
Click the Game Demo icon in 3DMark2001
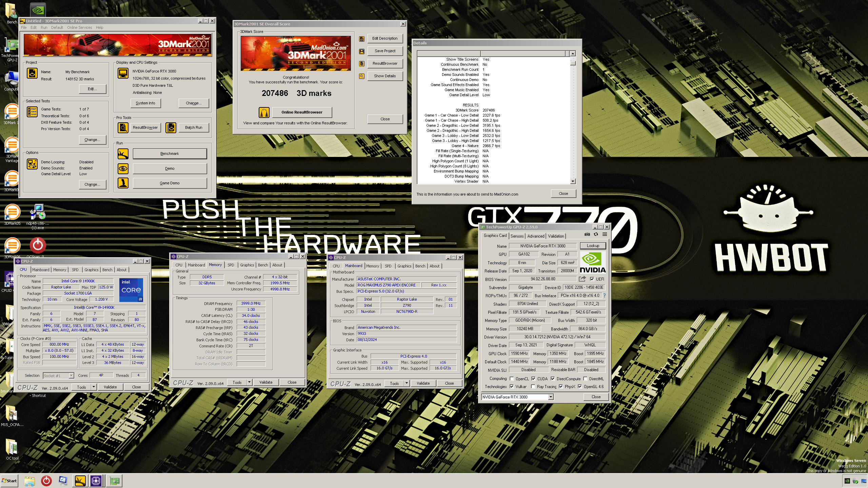point(123,183)
